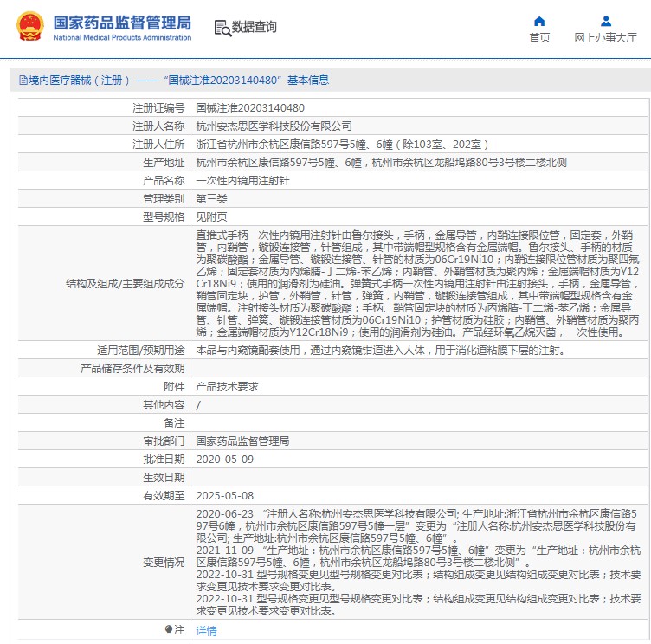
Task: Click the 变更情况 label
Action: [x=164, y=563]
